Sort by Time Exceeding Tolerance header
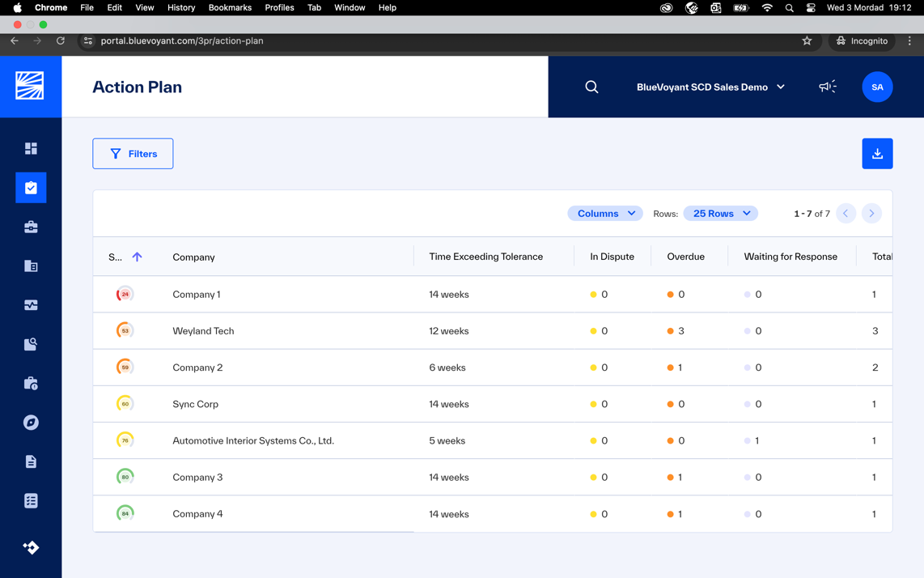Image resolution: width=924 pixels, height=578 pixels. [485, 257]
